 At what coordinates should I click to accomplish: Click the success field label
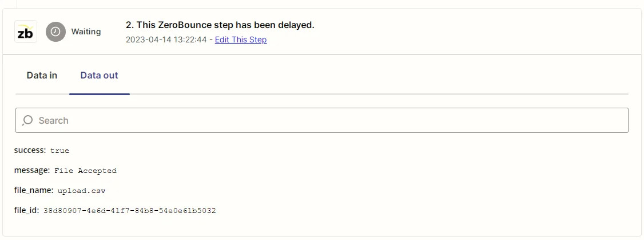[x=30, y=150]
